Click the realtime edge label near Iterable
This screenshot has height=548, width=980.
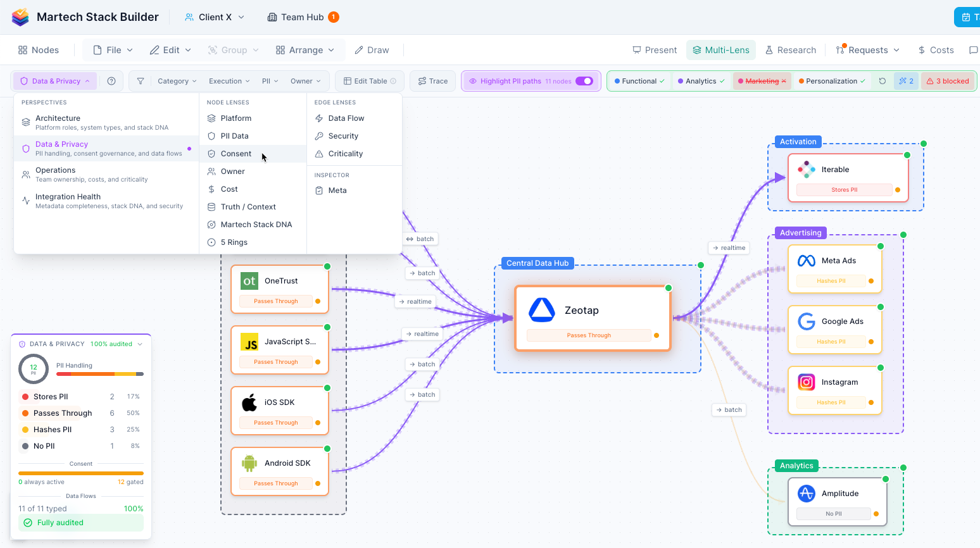coord(729,248)
